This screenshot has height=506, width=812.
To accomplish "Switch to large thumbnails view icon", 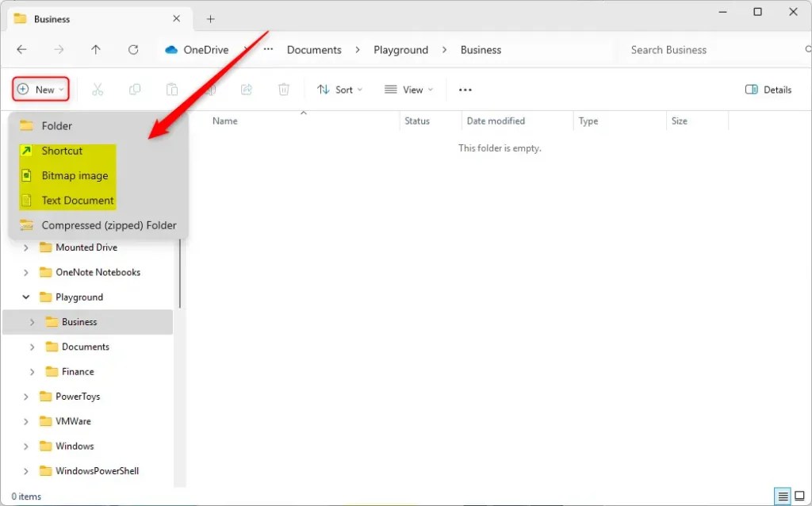I will tap(799, 496).
